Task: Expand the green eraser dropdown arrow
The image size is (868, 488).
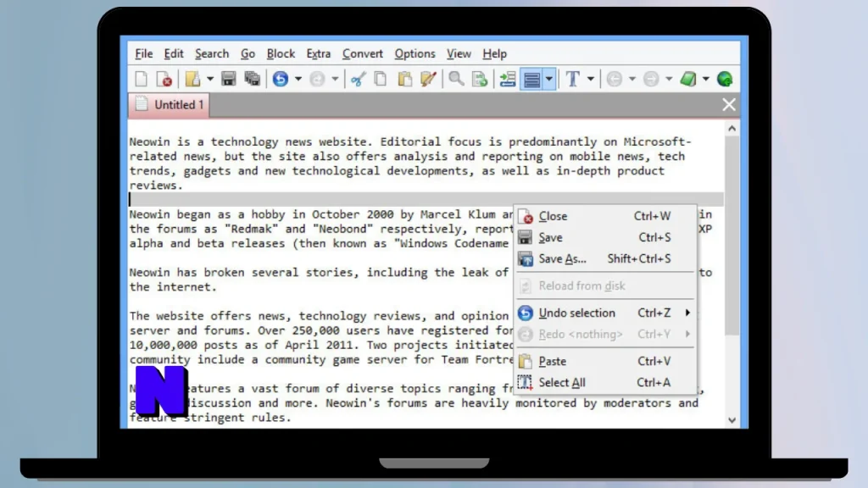Action: (x=706, y=79)
